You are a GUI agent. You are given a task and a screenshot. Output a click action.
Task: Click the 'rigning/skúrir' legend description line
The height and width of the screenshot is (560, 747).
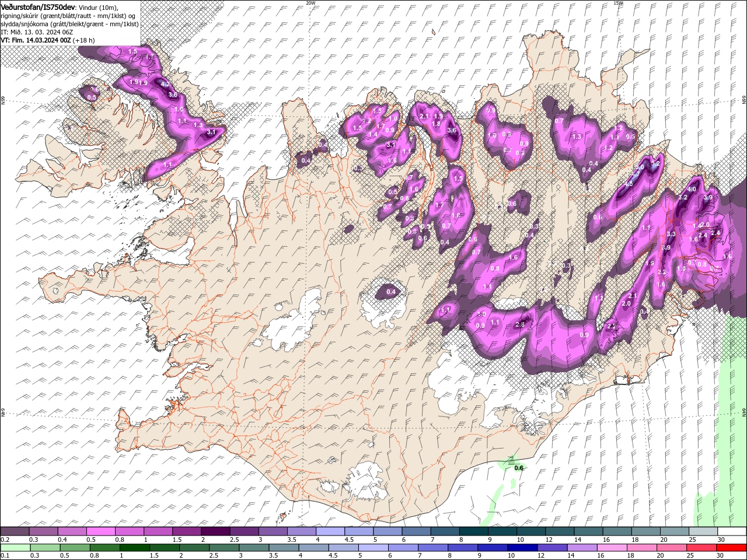[68, 16]
